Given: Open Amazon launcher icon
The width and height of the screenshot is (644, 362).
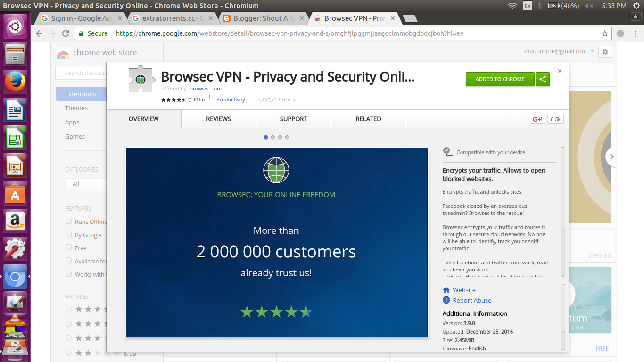Looking at the screenshot, I should [x=16, y=221].
